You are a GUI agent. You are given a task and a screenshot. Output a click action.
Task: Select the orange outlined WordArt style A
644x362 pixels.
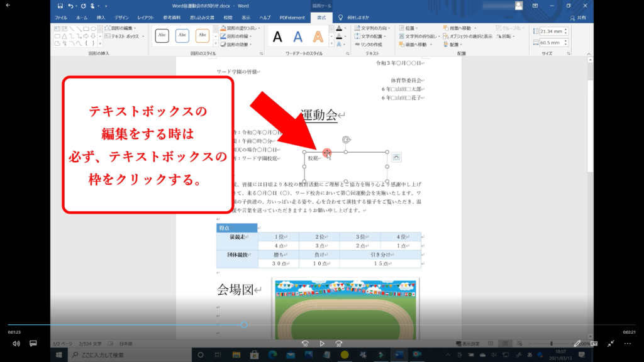click(x=319, y=37)
